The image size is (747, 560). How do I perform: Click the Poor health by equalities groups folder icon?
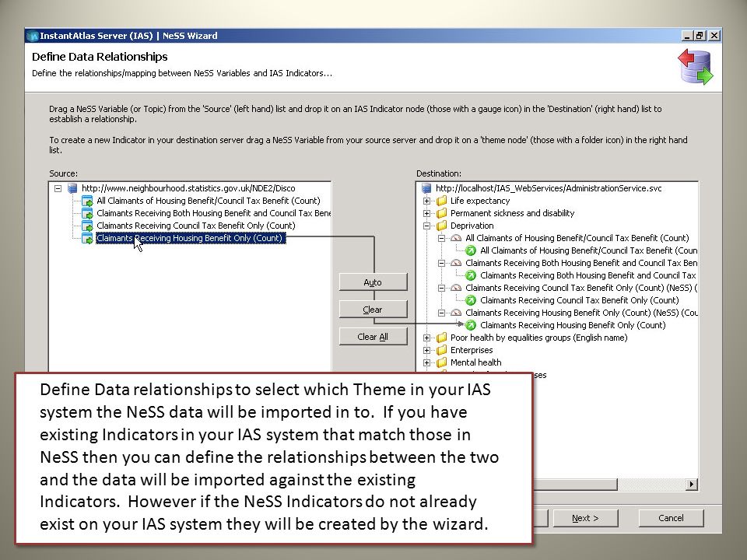point(442,337)
